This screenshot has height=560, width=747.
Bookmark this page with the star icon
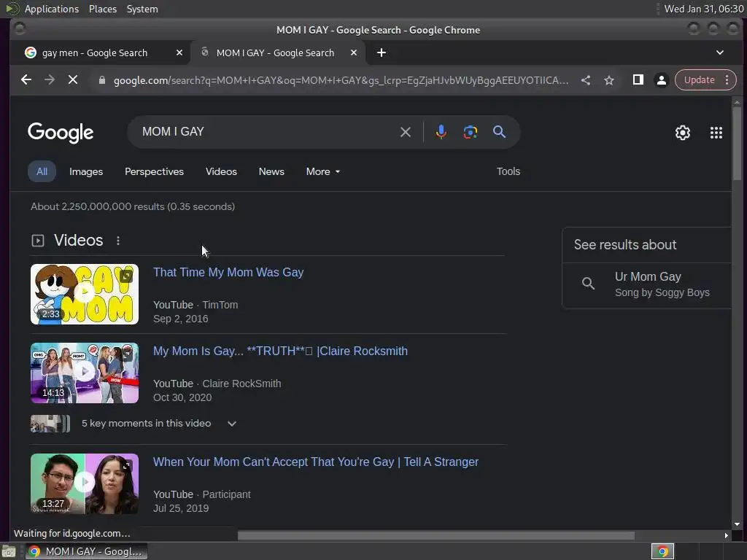[x=609, y=80]
